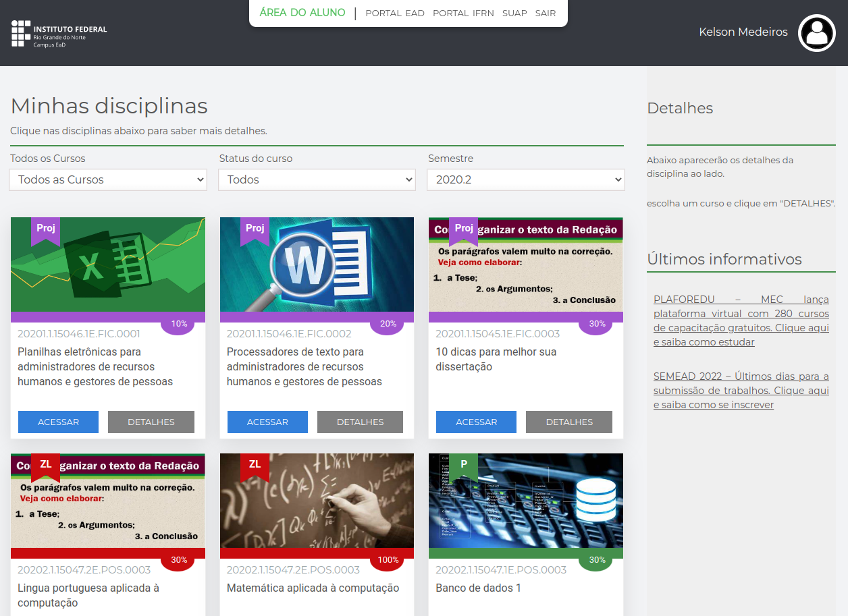Click the 30% progress badge on Língua portuguesa card

coord(179,560)
